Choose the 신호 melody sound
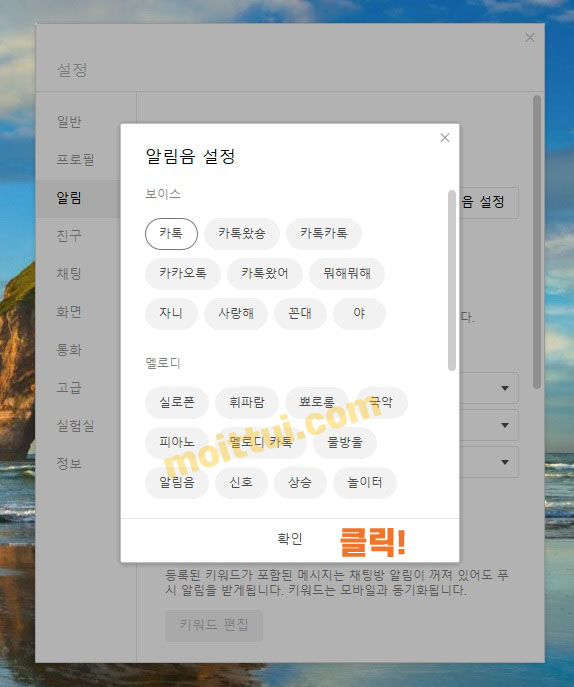 pos(241,483)
